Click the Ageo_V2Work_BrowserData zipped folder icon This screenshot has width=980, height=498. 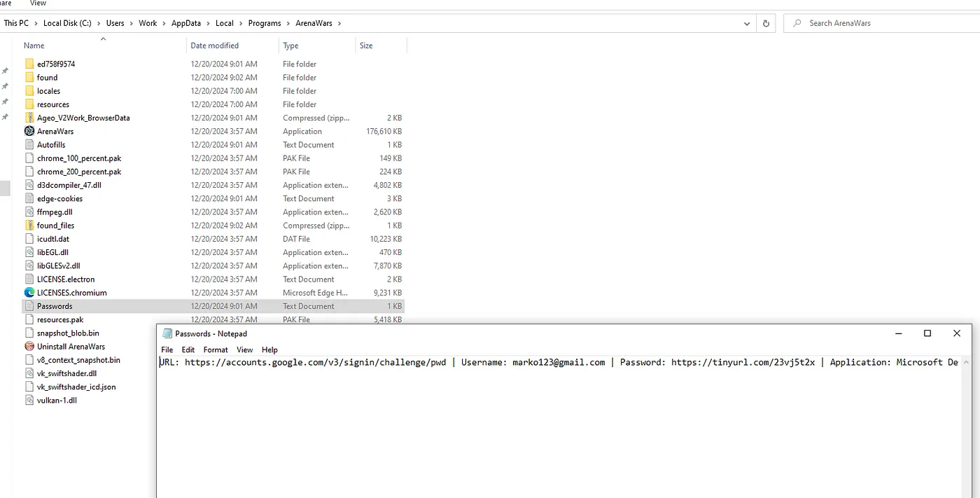point(29,117)
